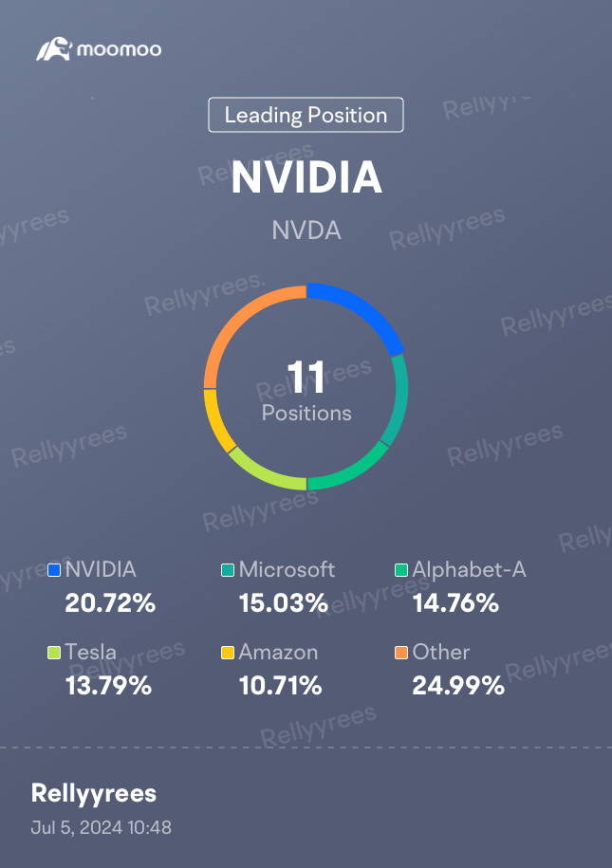The width and height of the screenshot is (612, 868).
Task: Click the blue NVIDIA legend swatch
Action: 54,569
